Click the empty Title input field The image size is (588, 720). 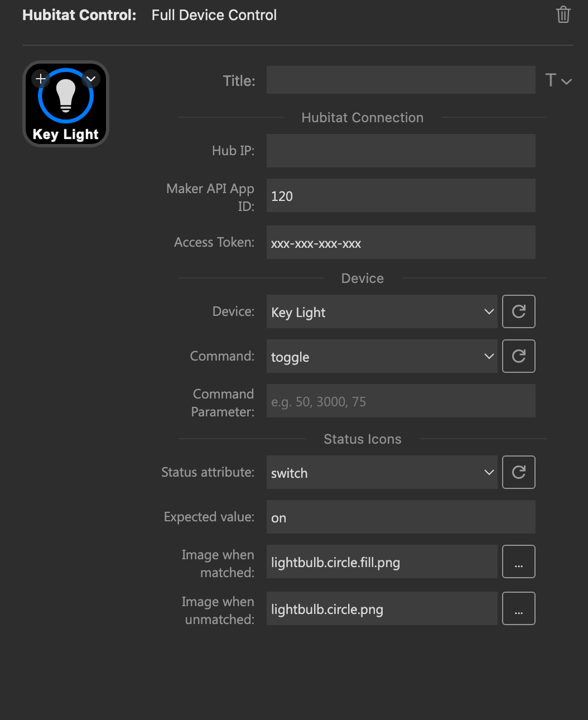401,80
